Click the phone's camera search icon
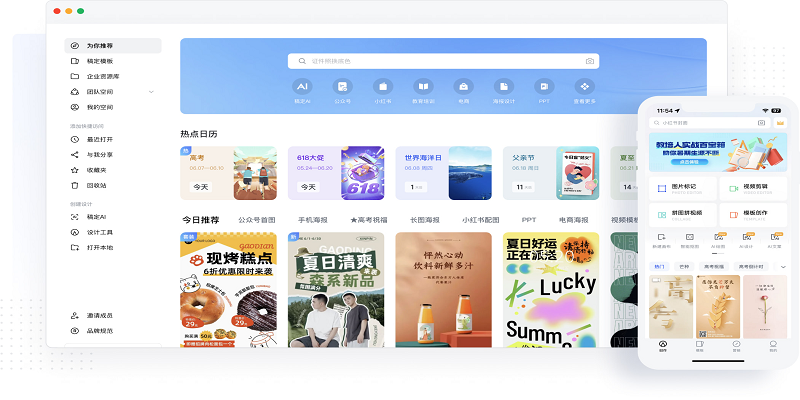This screenshot has height=400, width=800. 761,123
